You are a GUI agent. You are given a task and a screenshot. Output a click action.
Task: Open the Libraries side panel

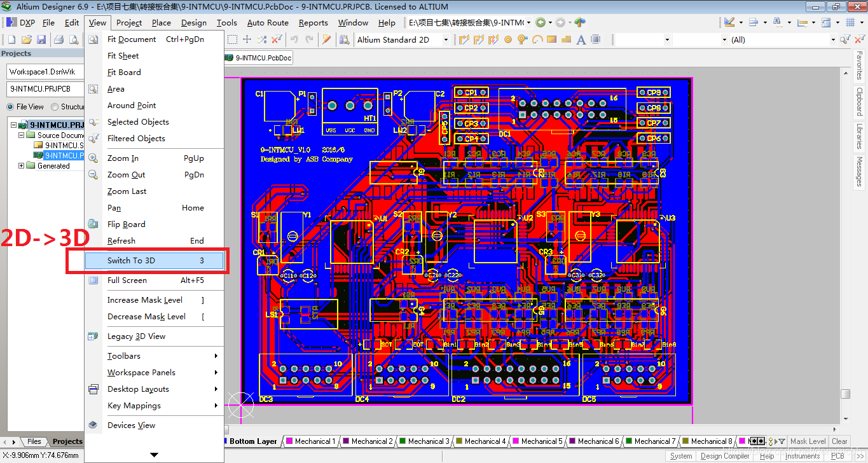tap(859, 137)
